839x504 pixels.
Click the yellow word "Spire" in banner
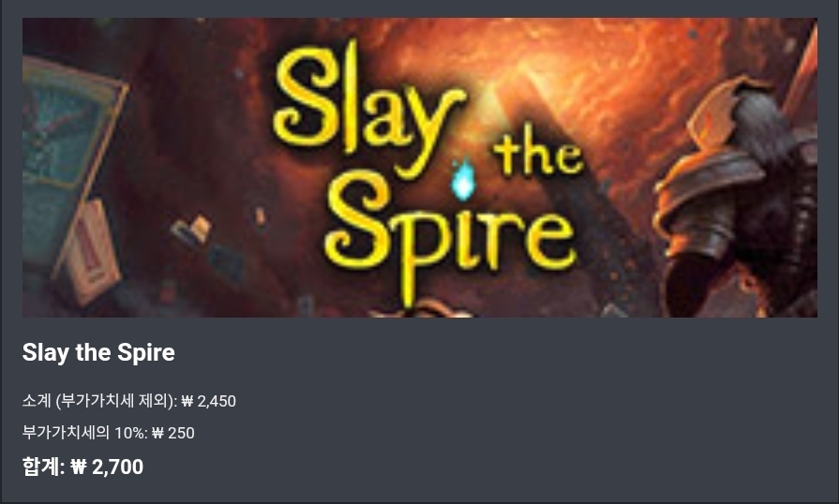pyautogui.click(x=451, y=240)
